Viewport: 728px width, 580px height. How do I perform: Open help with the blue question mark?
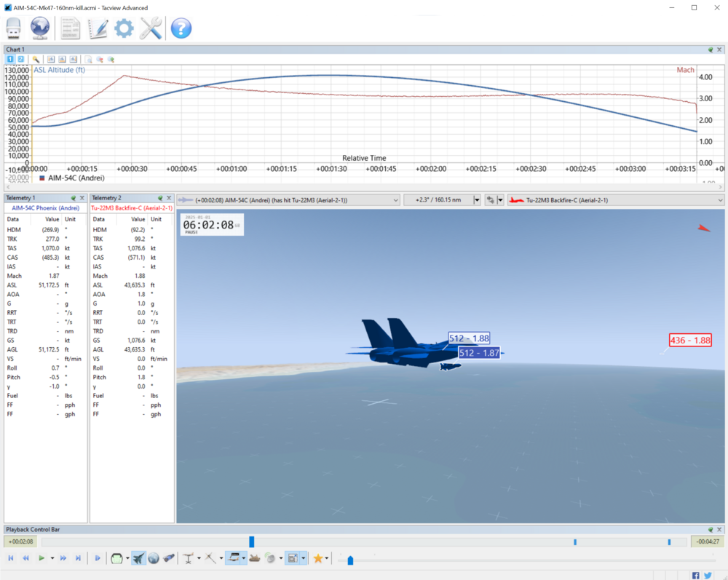(181, 28)
